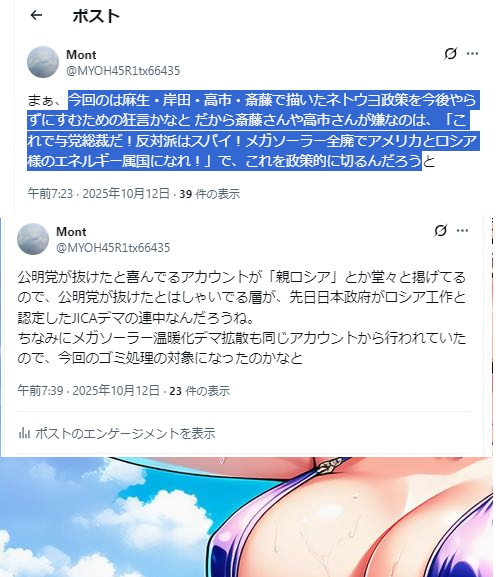This screenshot has height=577, width=501.
Task: Open Grok icon on the second post
Action: pos(440,231)
